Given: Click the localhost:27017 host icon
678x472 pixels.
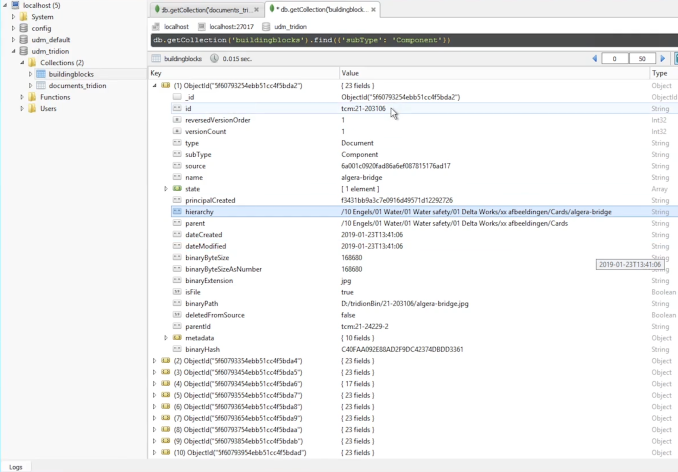Looking at the screenshot, I should click(201, 27).
